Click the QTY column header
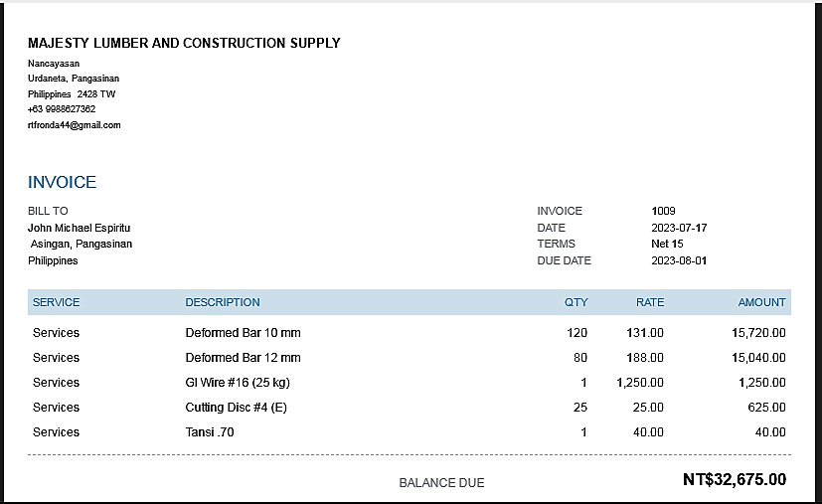822x504 pixels. click(575, 302)
